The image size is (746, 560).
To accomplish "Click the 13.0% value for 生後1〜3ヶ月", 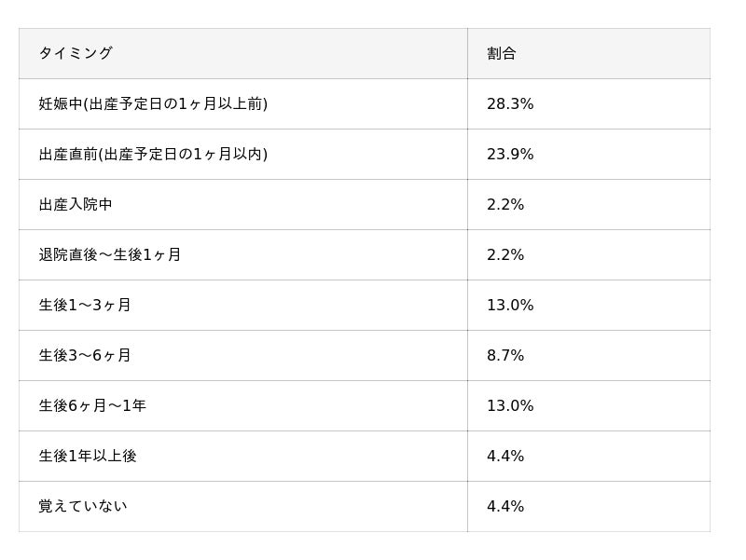I will coord(510,305).
